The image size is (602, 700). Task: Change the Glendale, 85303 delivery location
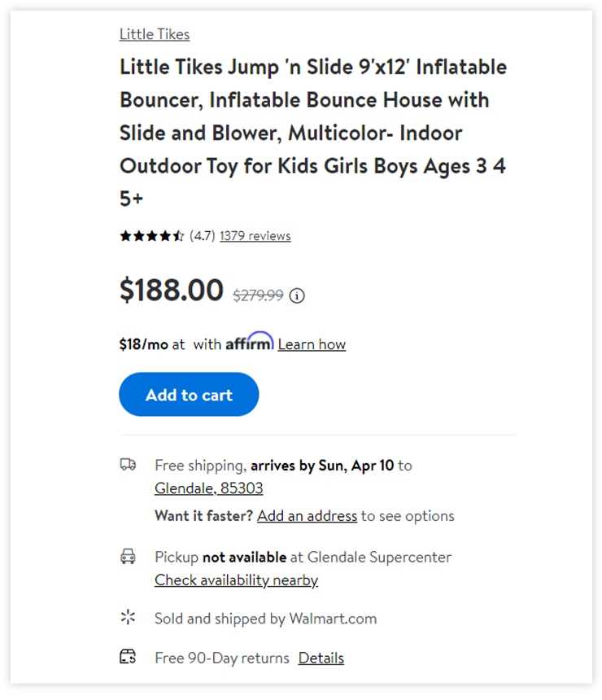(x=209, y=488)
